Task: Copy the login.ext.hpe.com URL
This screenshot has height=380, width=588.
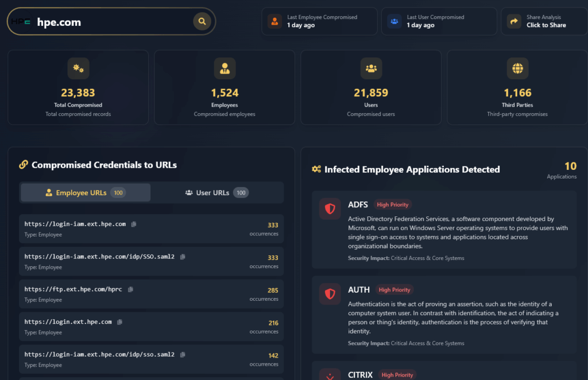Action: [119, 322]
